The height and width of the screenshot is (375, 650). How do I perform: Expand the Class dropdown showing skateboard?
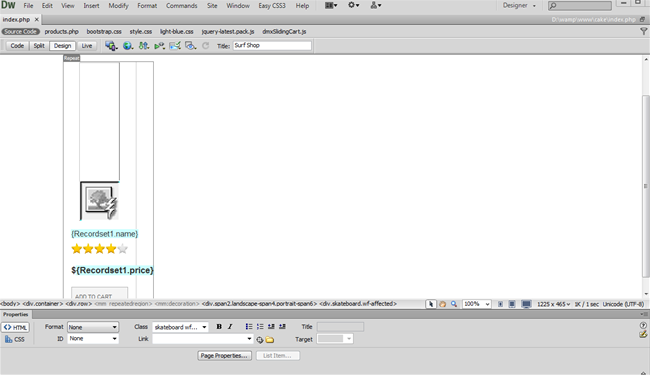(180, 327)
